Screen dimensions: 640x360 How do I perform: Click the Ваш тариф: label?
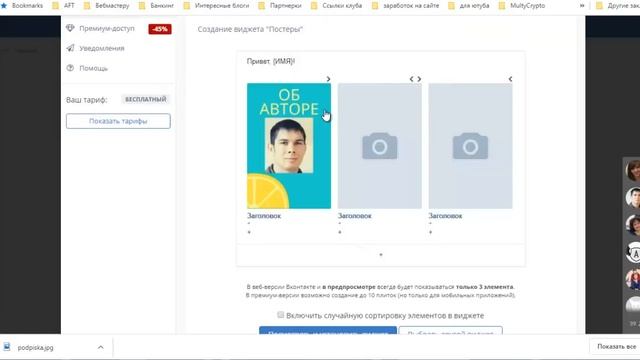click(87, 100)
